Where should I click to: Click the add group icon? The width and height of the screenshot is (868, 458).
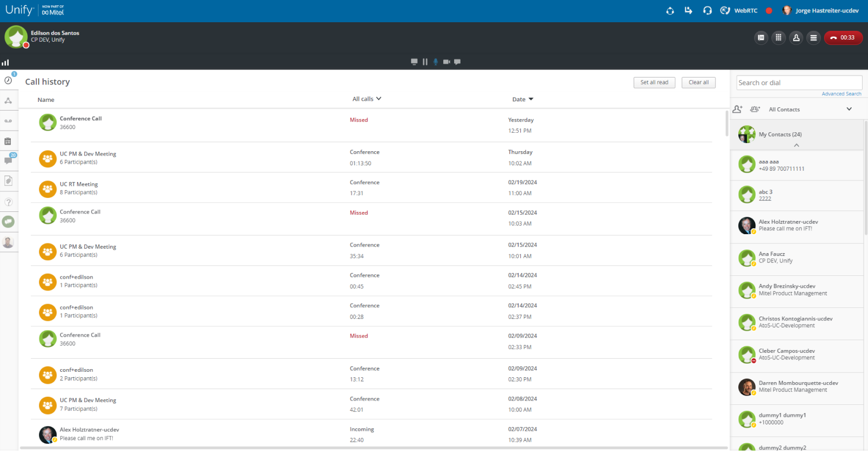(x=755, y=109)
